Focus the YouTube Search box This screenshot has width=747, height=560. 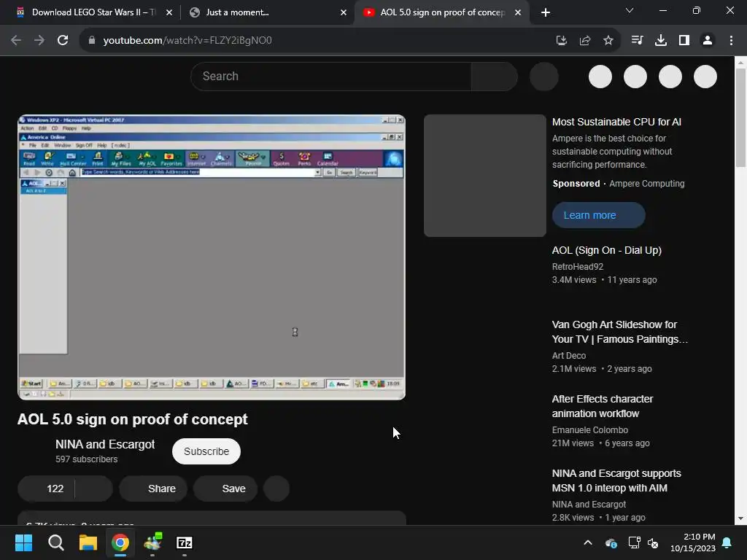point(331,76)
